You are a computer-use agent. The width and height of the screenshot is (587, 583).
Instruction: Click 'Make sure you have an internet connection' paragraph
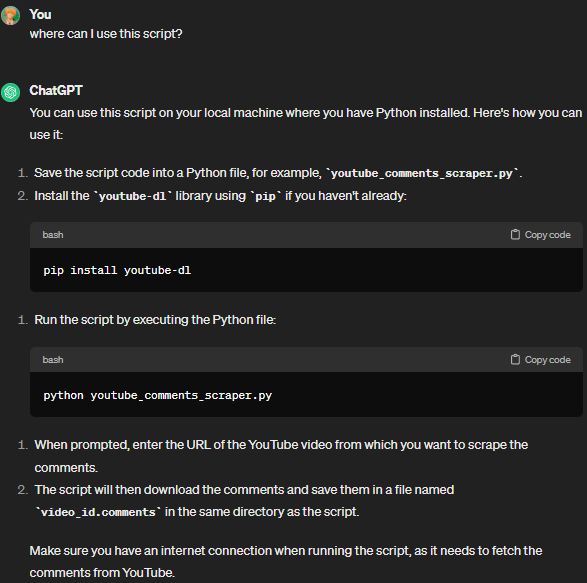286,562
